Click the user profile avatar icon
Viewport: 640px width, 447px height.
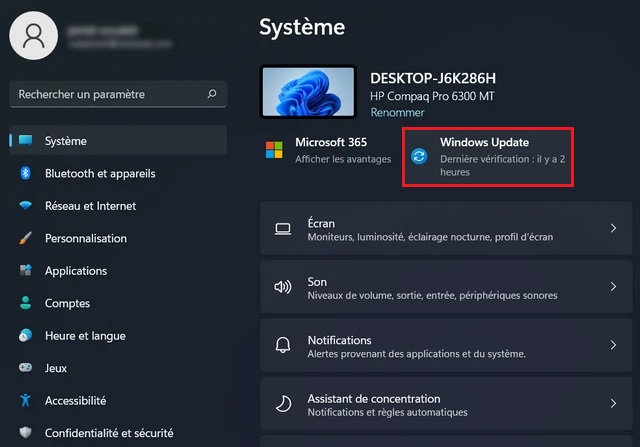[x=33, y=36]
